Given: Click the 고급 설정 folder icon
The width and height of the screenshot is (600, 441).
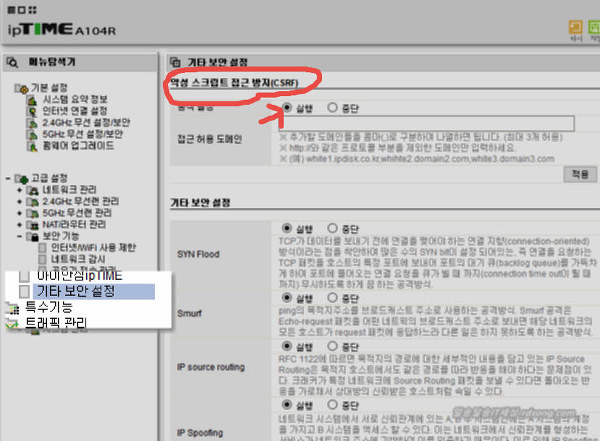Looking at the screenshot, I should click(x=19, y=178).
